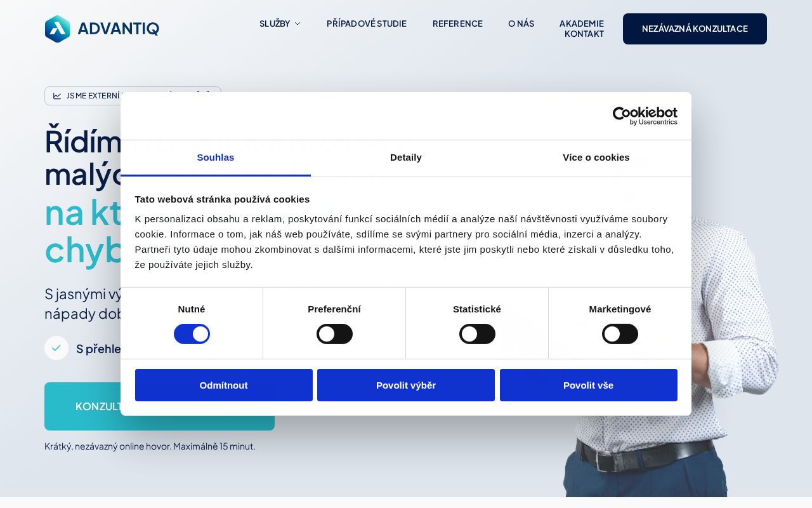The width and height of the screenshot is (812, 508).
Task: Click 'Tato webová stránka používá cookies' heading
Action: pos(222,199)
